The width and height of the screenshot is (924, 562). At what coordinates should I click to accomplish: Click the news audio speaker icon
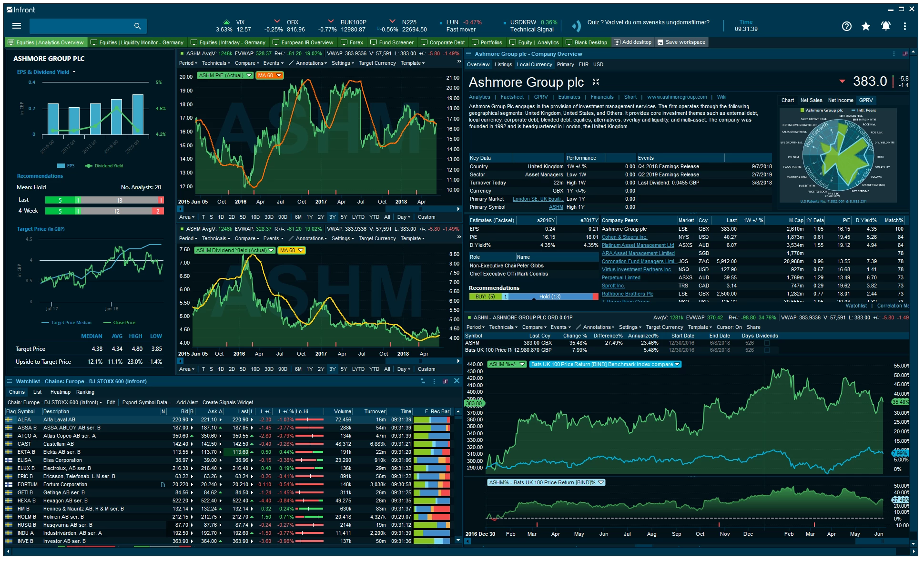pyautogui.click(x=576, y=26)
